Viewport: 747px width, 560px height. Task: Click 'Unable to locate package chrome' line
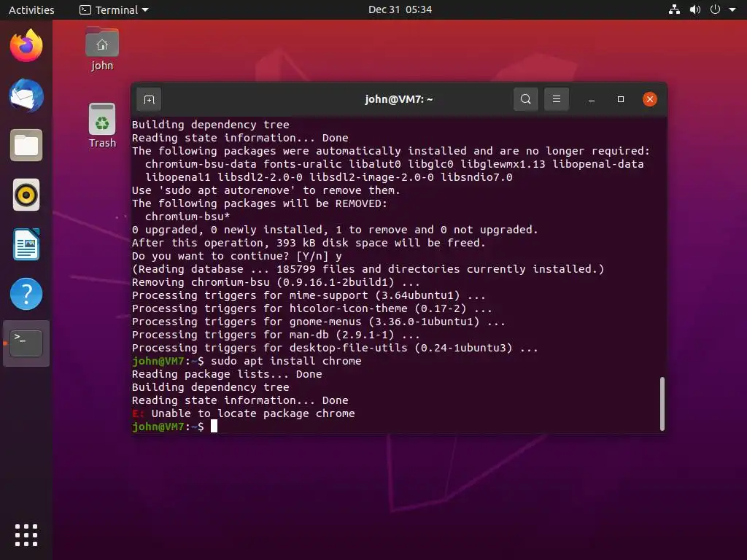pyautogui.click(x=244, y=413)
